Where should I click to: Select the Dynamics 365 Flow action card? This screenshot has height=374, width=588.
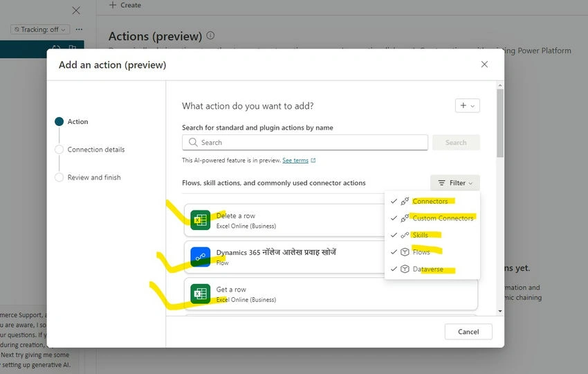285,257
